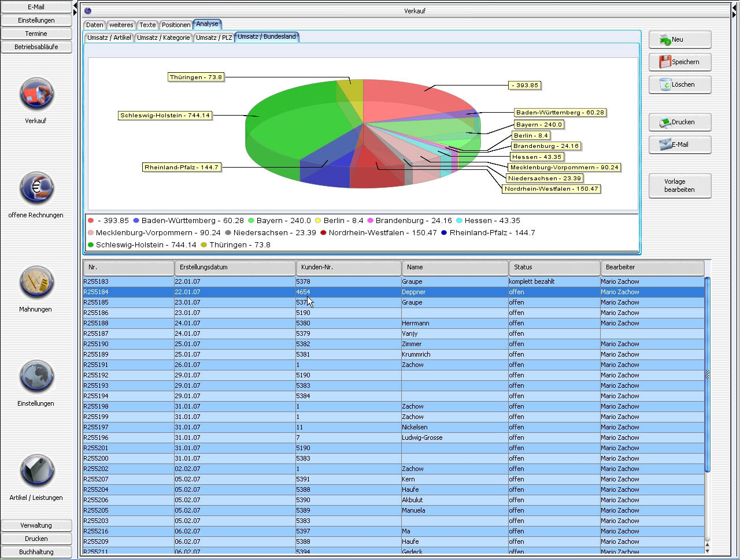The width and height of the screenshot is (740, 560).
Task: Open the Betriebsabläufe sidebar section
Action: click(36, 47)
